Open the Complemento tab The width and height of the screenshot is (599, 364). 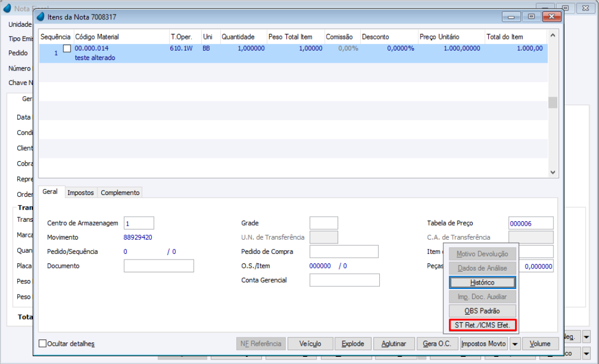(120, 193)
